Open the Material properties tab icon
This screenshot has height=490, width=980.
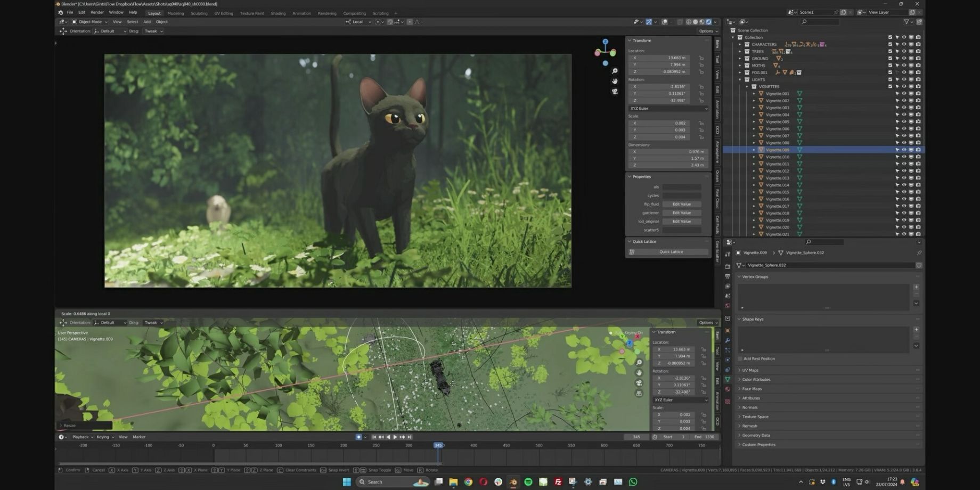tap(728, 389)
